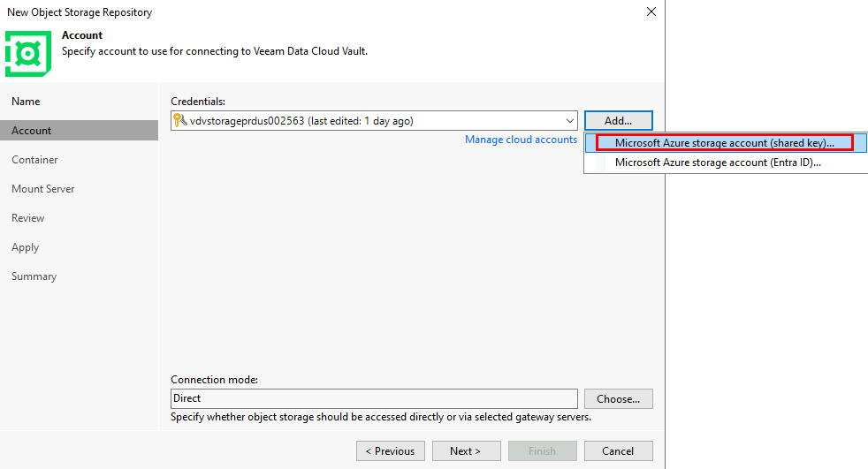Click the bold Account heading
Viewport: 868px width, 469px height.
tap(82, 34)
